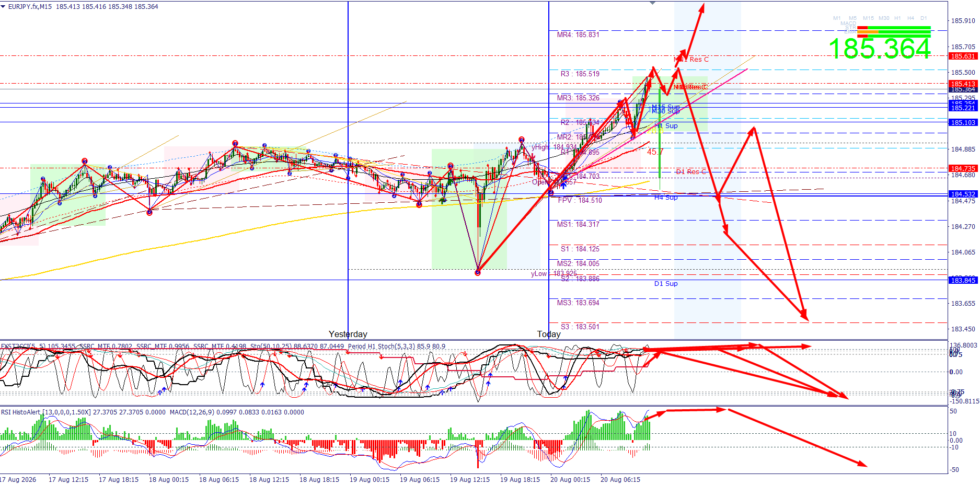Click the blue 184.532 price tag on axis

coord(963,194)
